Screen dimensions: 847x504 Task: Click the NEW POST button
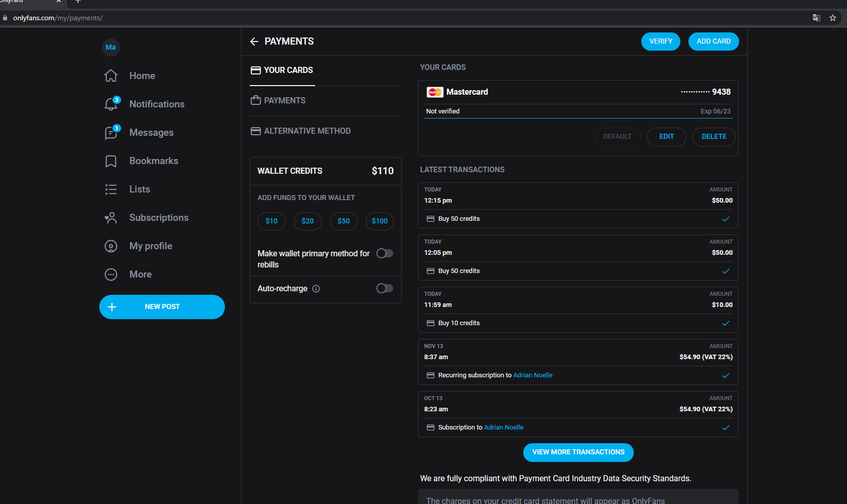[162, 307]
